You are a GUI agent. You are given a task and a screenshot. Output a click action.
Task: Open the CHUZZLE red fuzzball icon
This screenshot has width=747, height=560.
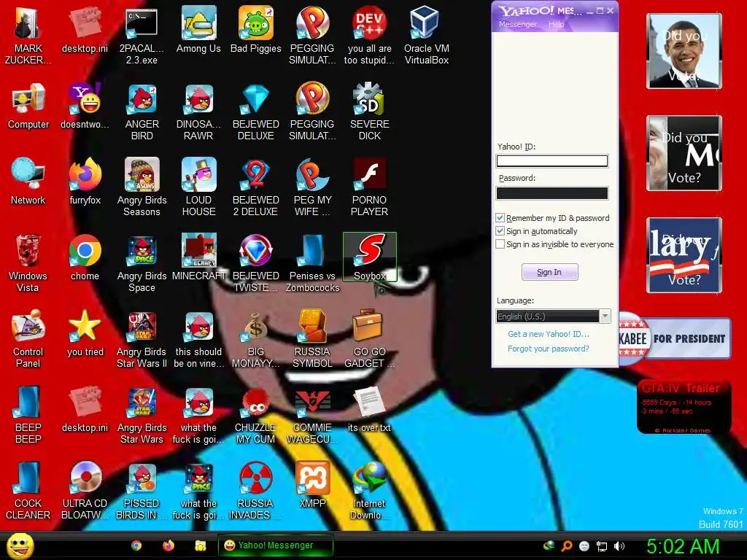click(x=256, y=414)
